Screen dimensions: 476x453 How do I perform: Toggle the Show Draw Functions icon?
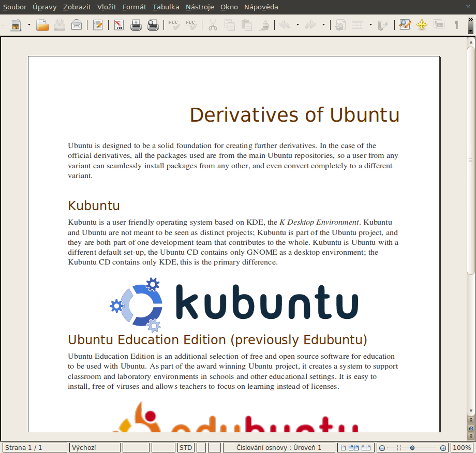383,25
